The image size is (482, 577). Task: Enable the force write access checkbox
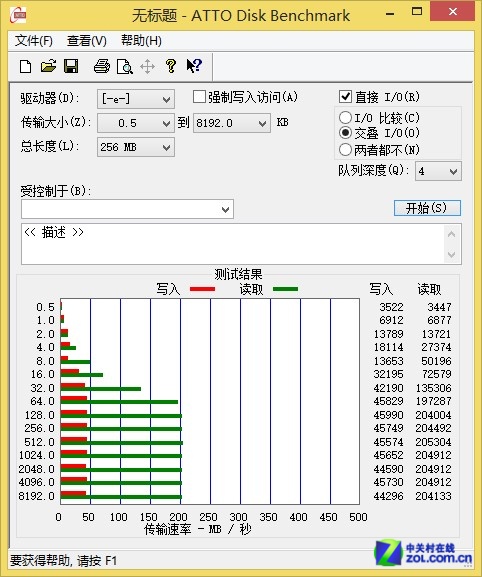(x=199, y=97)
